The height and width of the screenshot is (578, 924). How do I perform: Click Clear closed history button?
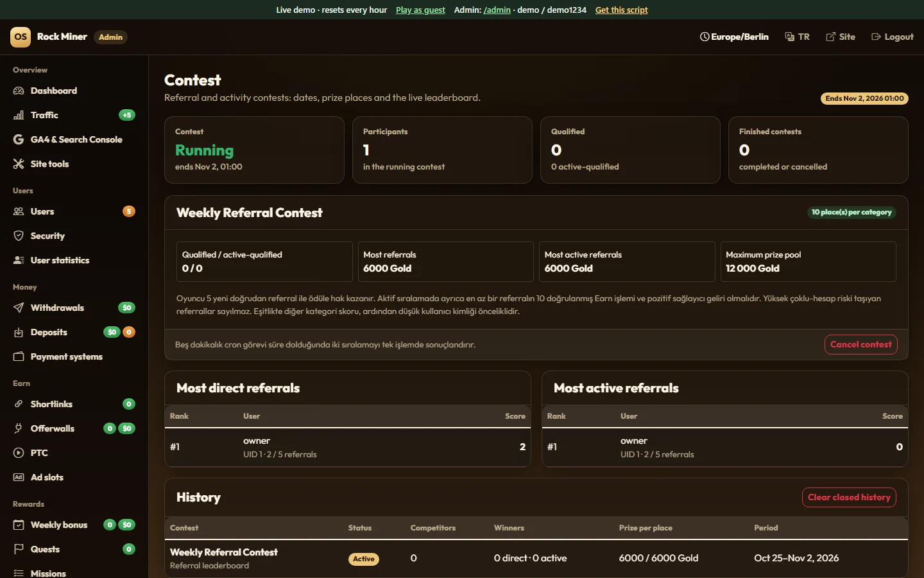(x=849, y=497)
